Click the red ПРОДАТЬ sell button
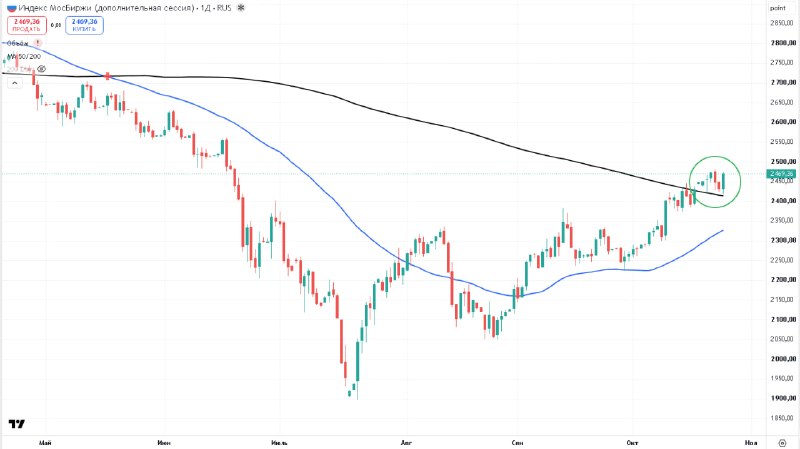This screenshot has height=449, width=800. pos(27,25)
